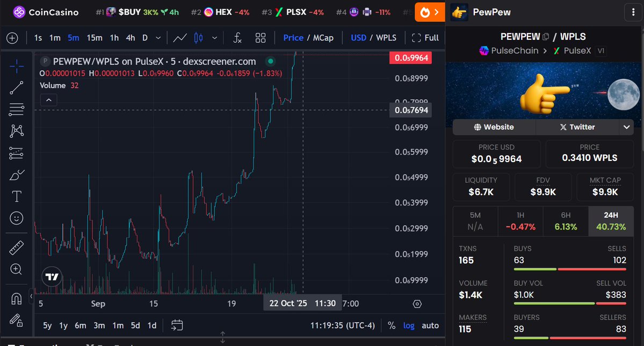Open the PewPew Twitter link
The image size is (644, 346).
pos(577,127)
